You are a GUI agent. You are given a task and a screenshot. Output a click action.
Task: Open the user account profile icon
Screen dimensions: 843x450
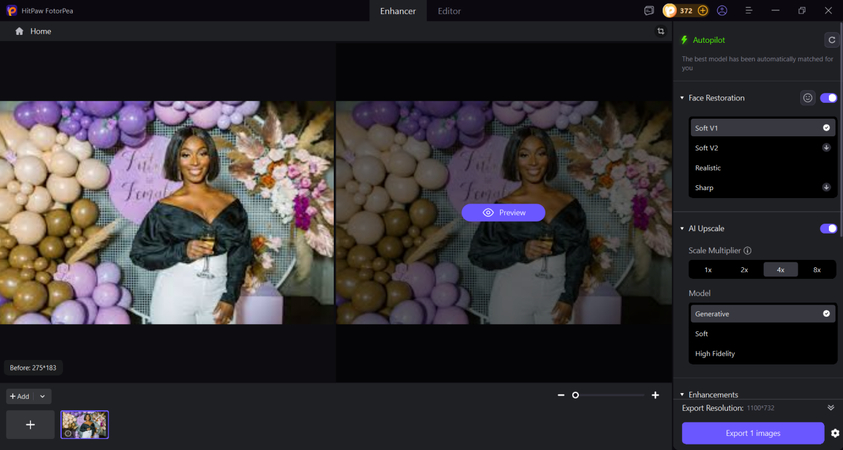(722, 11)
